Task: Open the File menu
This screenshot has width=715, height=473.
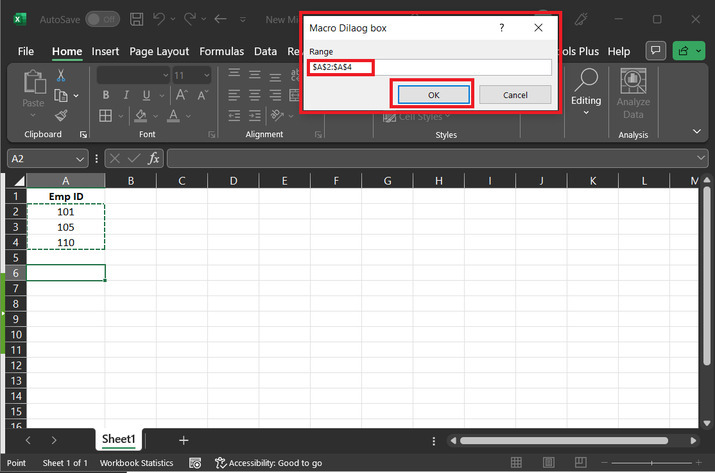Action: pos(26,52)
